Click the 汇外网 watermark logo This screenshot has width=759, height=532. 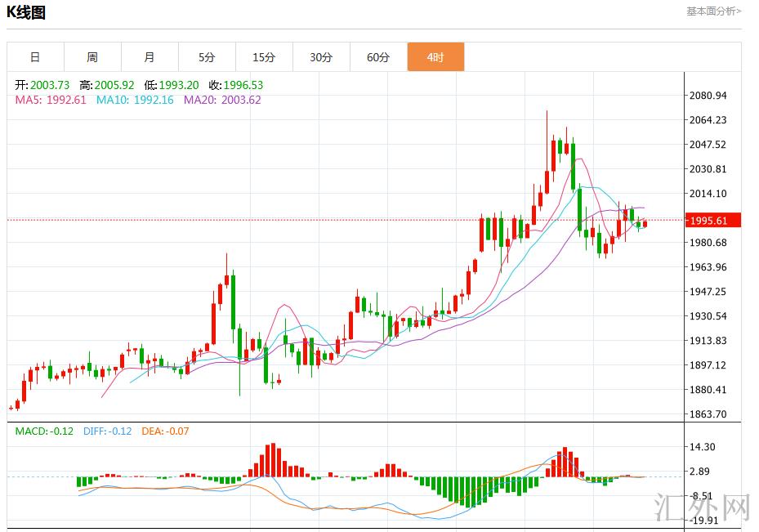click(703, 507)
